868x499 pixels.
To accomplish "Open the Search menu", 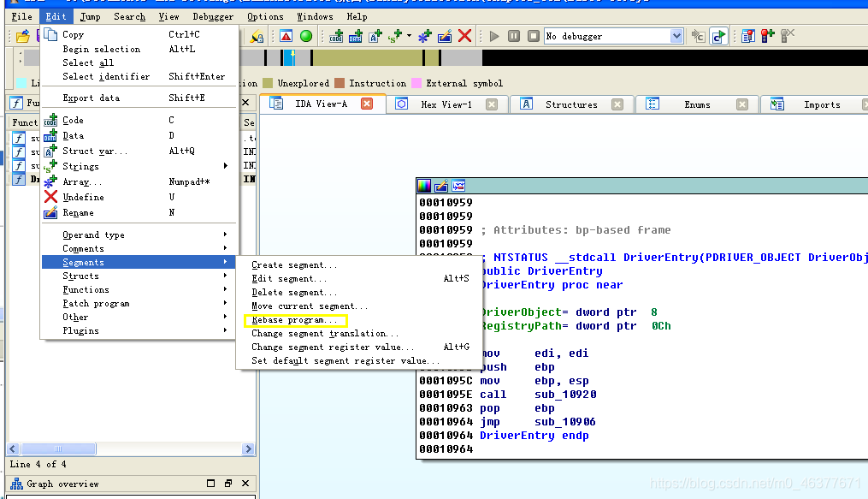I will tap(129, 16).
